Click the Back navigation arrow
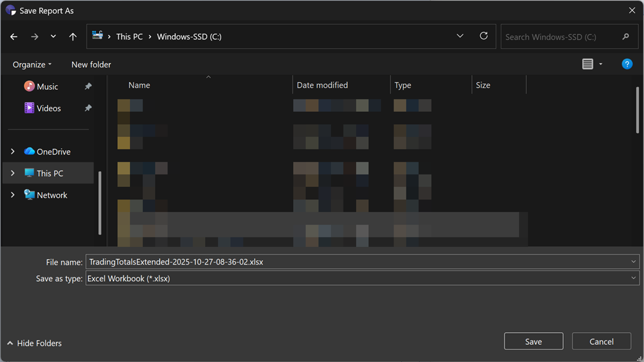The image size is (644, 362). point(14,37)
